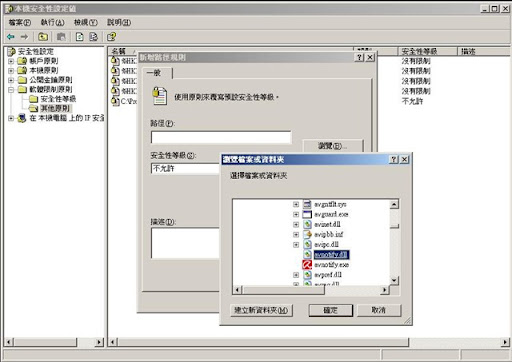Click the 安全性設定 root node icon

12,51
